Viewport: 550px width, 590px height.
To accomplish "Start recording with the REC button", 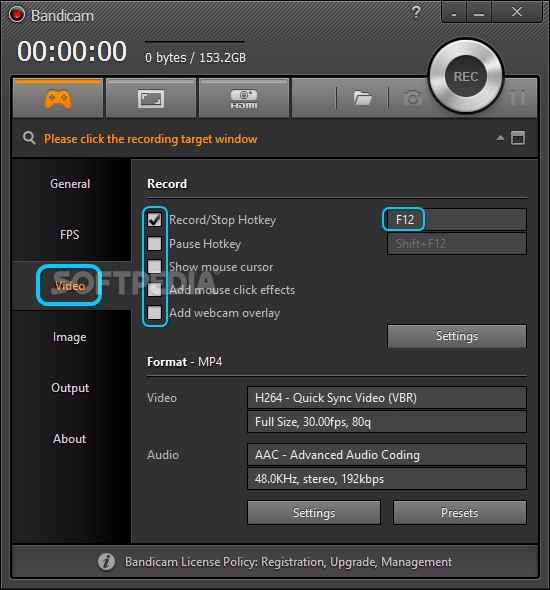I will (466, 76).
